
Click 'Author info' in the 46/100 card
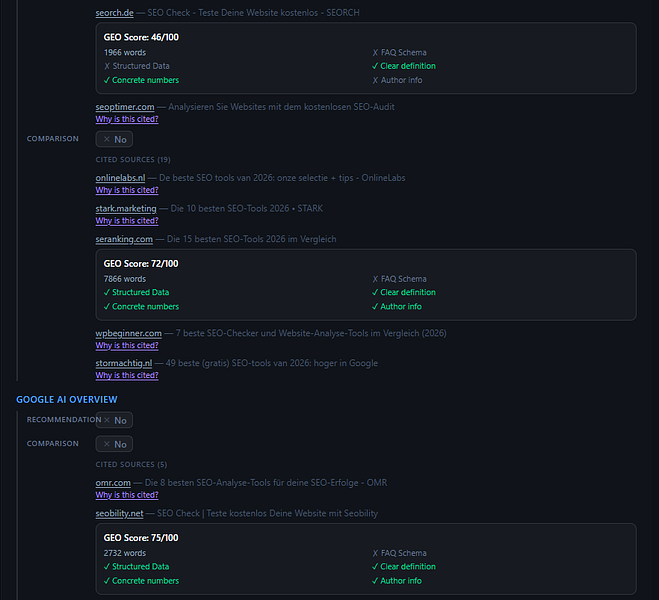point(398,81)
